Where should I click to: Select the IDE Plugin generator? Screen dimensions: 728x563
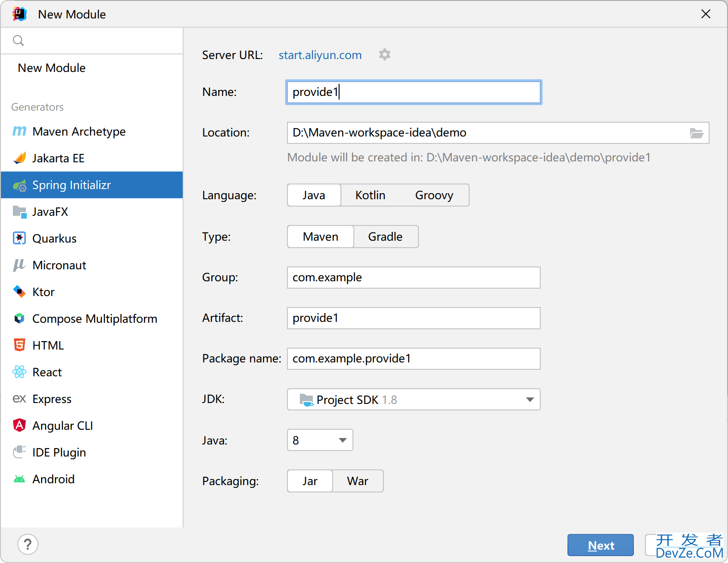pos(92,452)
